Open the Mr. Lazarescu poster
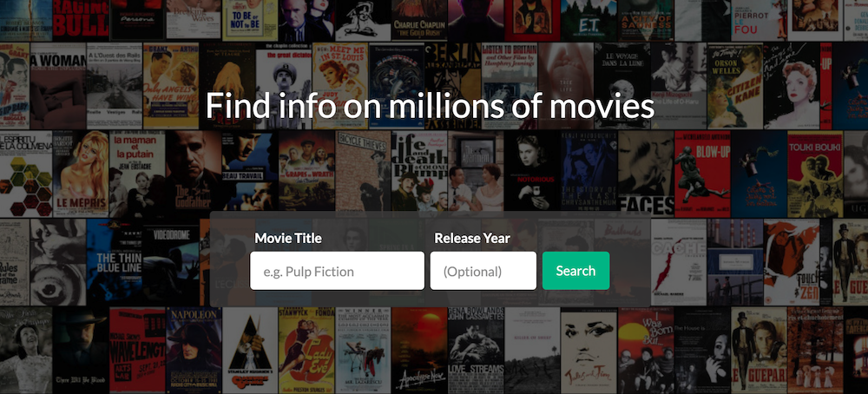The width and height of the screenshot is (868, 394). point(363,351)
